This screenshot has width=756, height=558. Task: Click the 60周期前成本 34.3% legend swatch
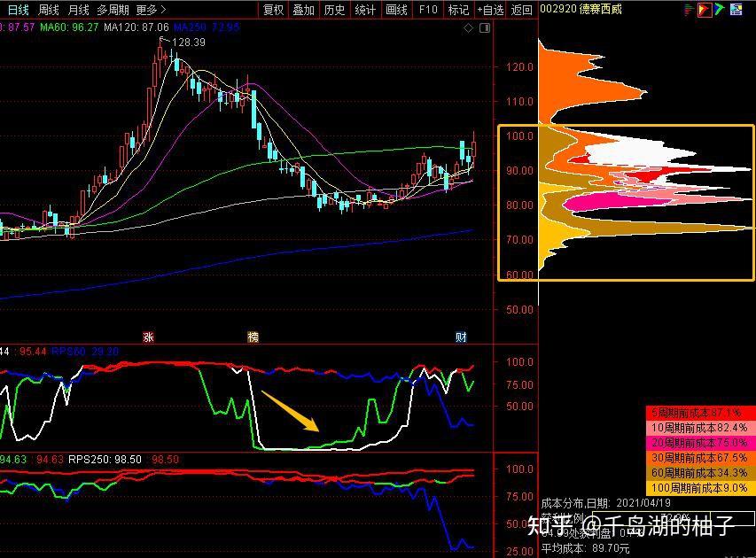[700, 472]
